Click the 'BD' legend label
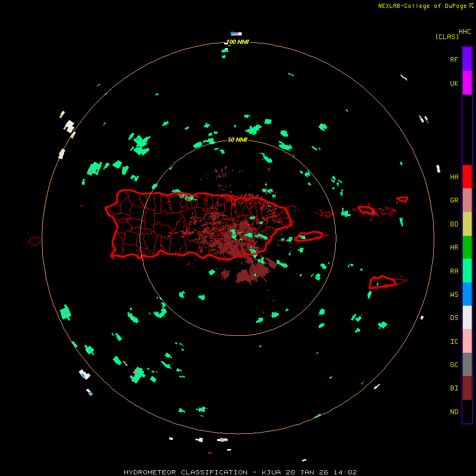Viewport: 476px width, 476px height. click(x=454, y=224)
